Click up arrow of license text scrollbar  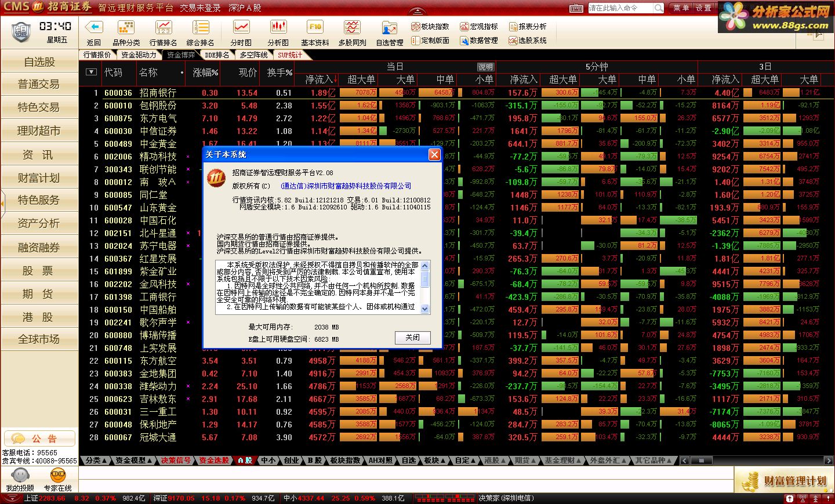[425, 266]
